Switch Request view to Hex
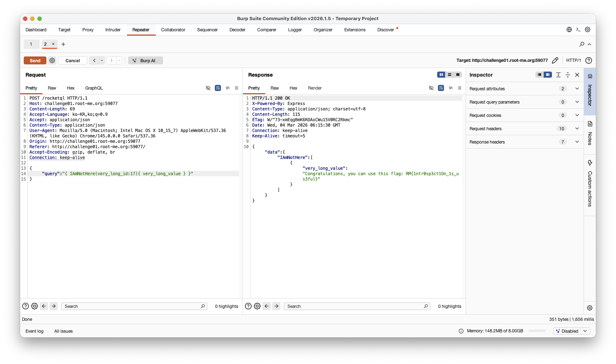This screenshot has width=616, height=364. 71,88
